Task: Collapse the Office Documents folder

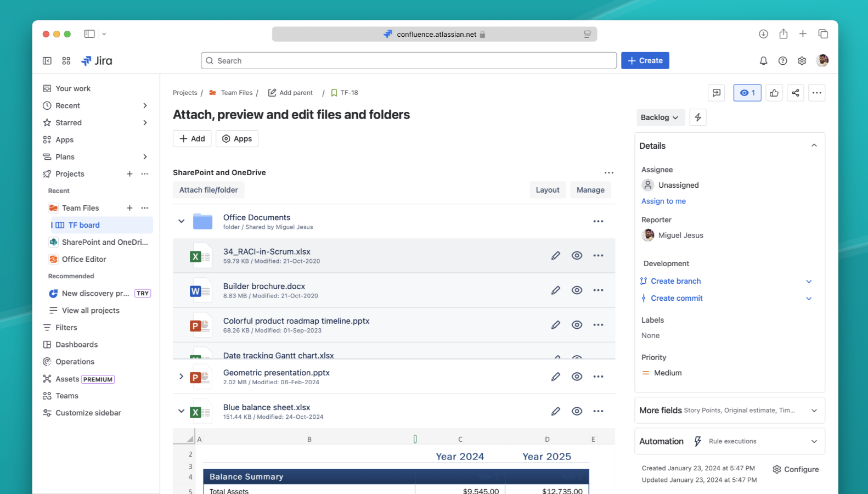Action: tap(181, 221)
